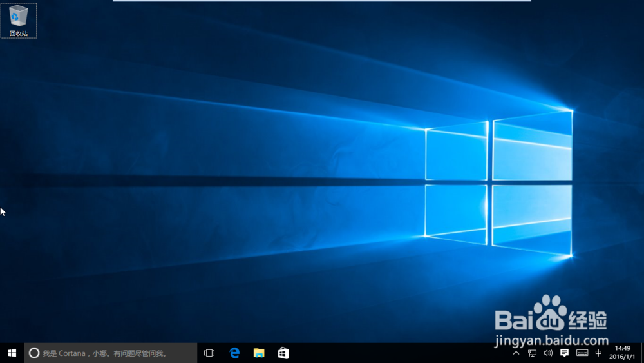644x363 pixels.
Task: Expand hidden system tray icons
Action: (x=516, y=353)
